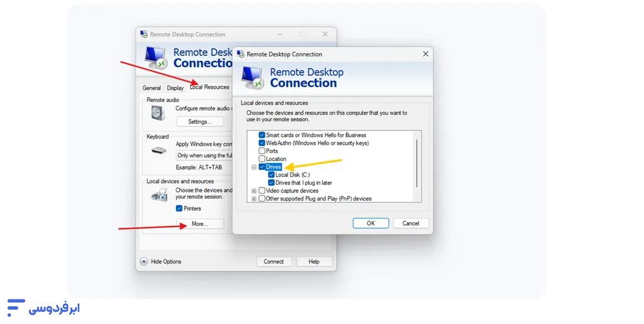Check Other supported Plug and Play devices box
This screenshot has width=644, height=324.
tap(262, 198)
